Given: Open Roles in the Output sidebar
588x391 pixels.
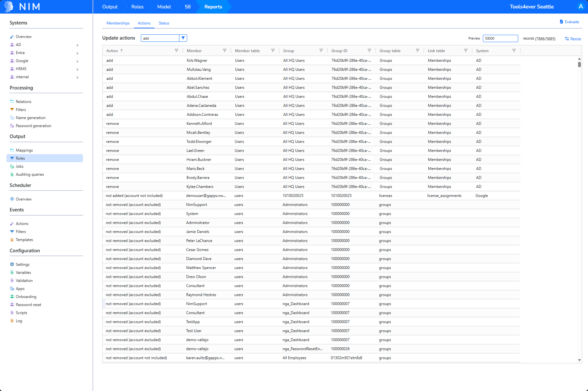Looking at the screenshot, I should click(45, 158).
